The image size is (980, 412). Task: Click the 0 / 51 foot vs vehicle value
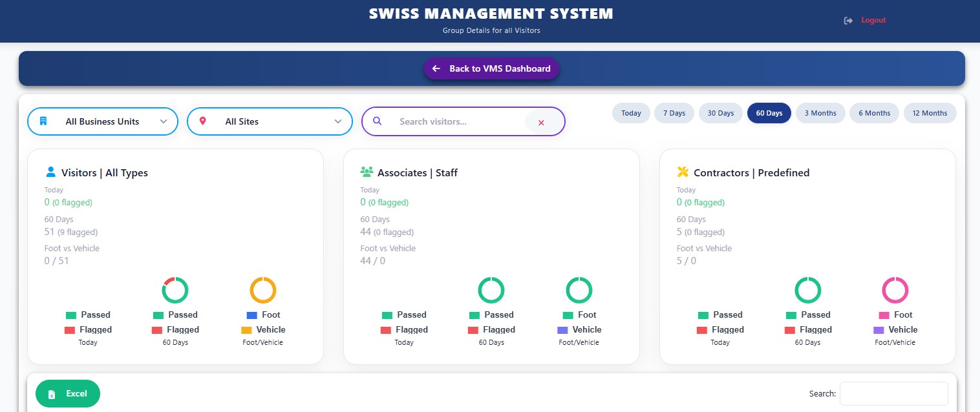(56, 261)
